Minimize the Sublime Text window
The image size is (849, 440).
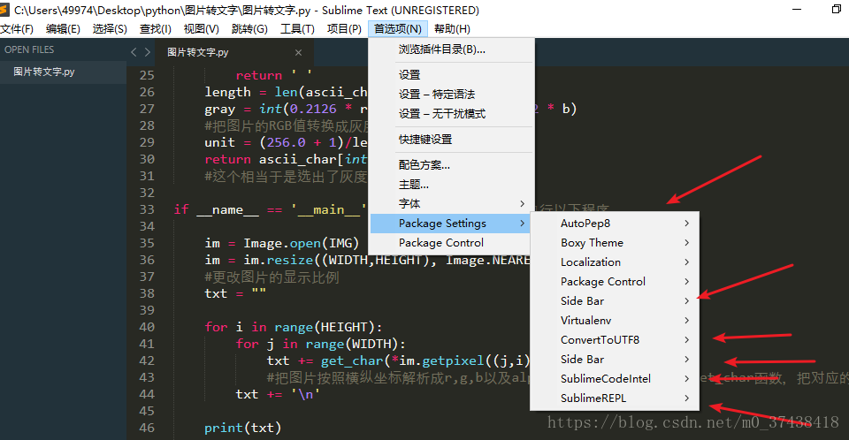[x=796, y=9]
